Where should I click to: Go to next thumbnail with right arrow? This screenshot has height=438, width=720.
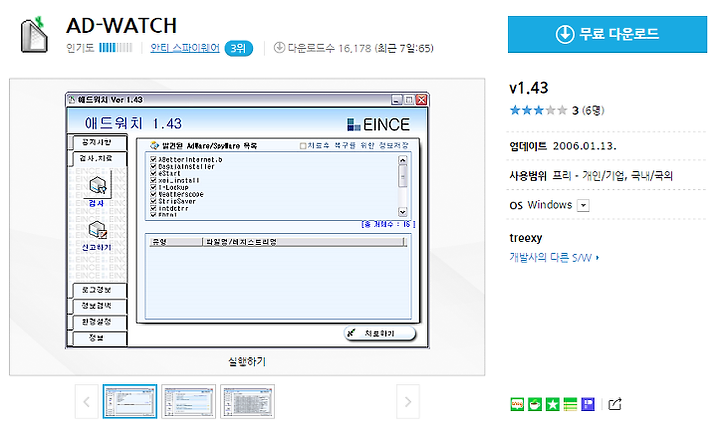pyautogui.click(x=408, y=402)
